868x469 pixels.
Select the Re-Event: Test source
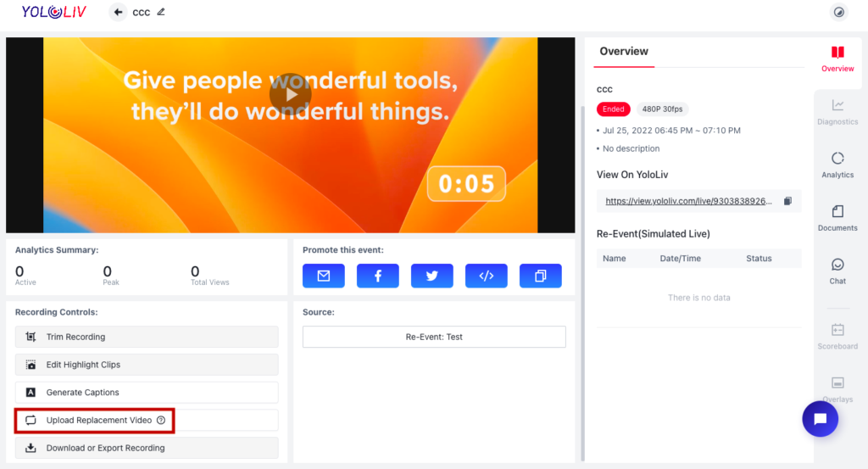pyautogui.click(x=434, y=337)
